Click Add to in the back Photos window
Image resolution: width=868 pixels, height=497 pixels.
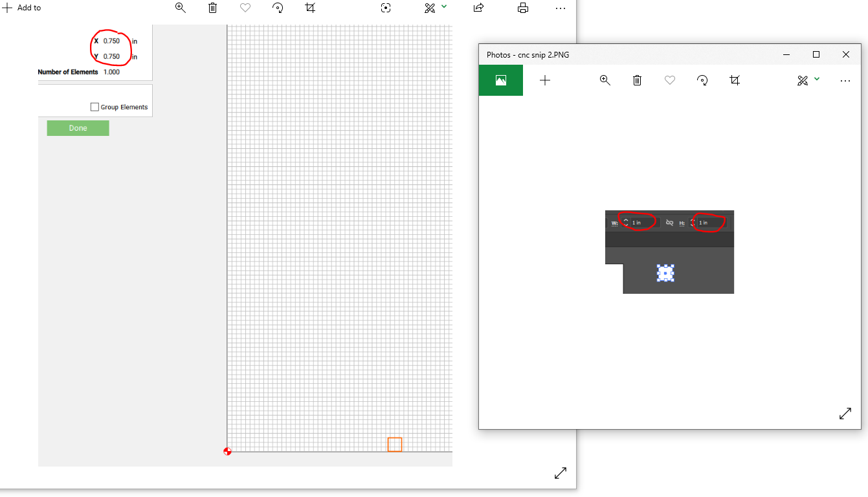[x=23, y=8]
